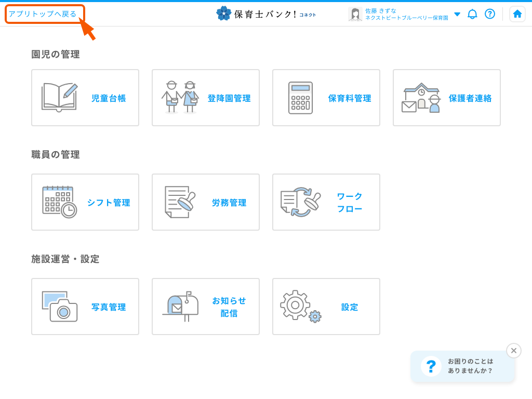
Task: Click the blue question mark help icon
Action: point(490,14)
